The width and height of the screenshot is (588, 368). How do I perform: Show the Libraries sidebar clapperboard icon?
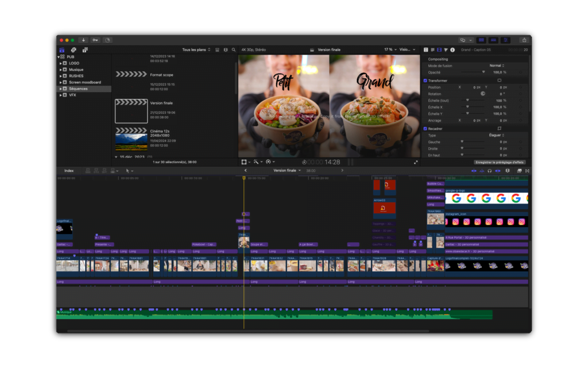tap(62, 50)
